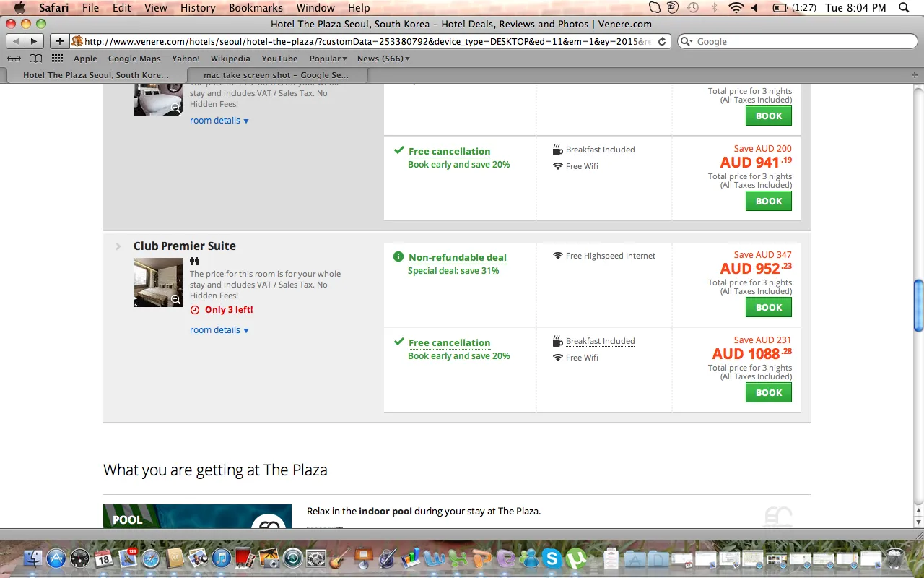Open iTunes from the dock
This screenshot has width=924, height=578.
tap(222, 558)
